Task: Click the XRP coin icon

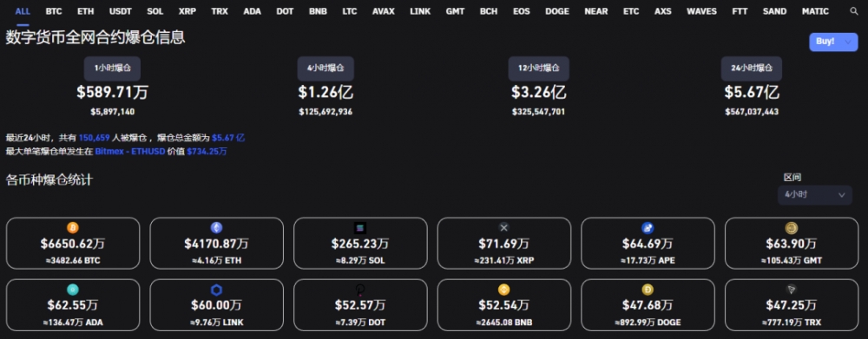Action: [503, 228]
